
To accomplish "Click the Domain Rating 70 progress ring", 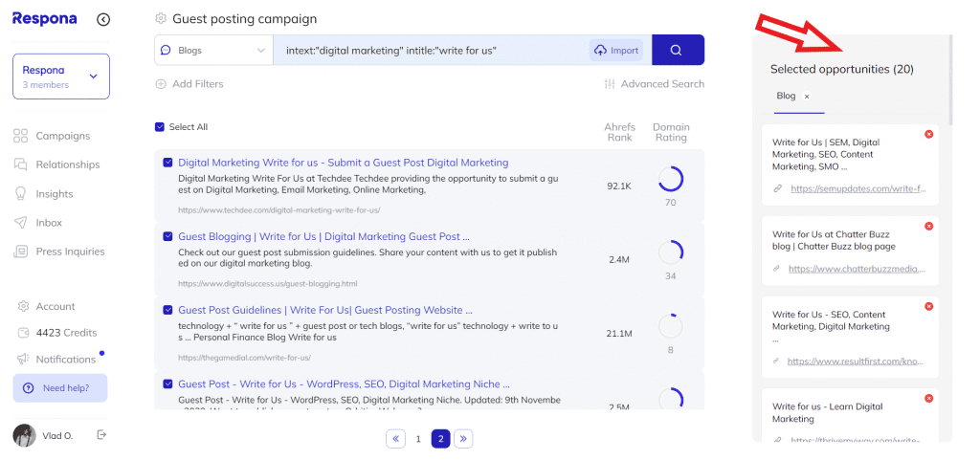I will [x=671, y=179].
